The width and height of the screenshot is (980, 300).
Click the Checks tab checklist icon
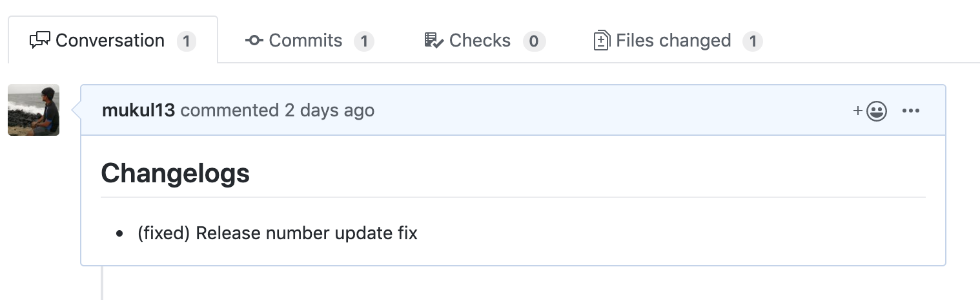[433, 41]
